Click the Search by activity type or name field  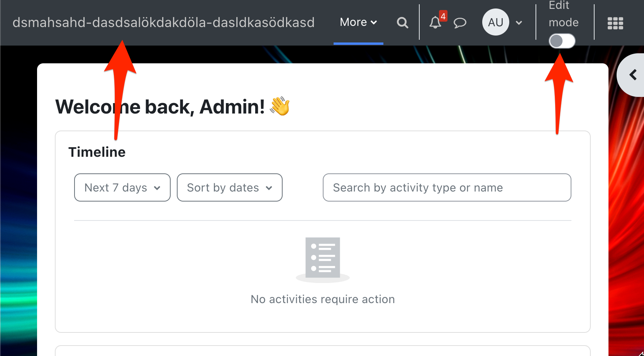447,188
